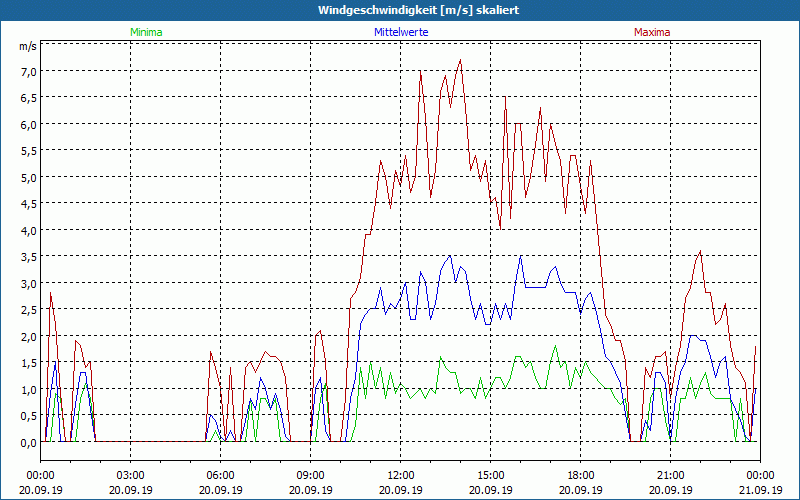This screenshot has height=500, width=800.
Task: Click the 3,0 y-axis value
Action: click(28, 284)
